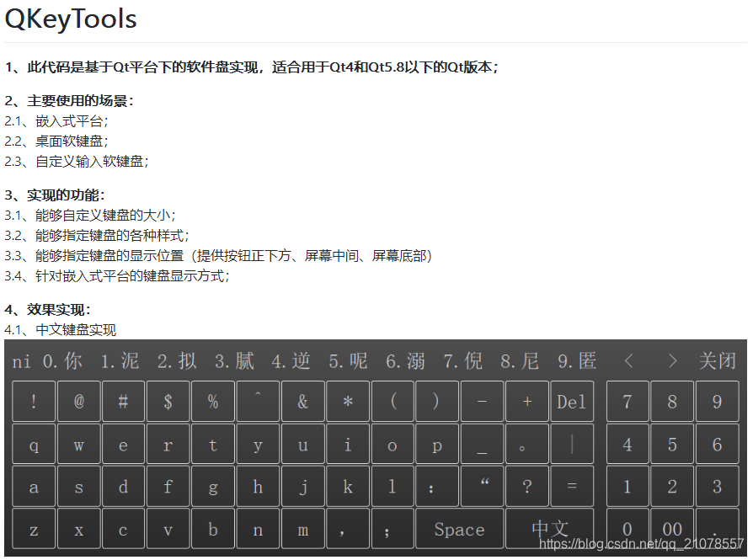Tap the m letter key
Viewport: 753px width, 560px height.
[x=302, y=528]
